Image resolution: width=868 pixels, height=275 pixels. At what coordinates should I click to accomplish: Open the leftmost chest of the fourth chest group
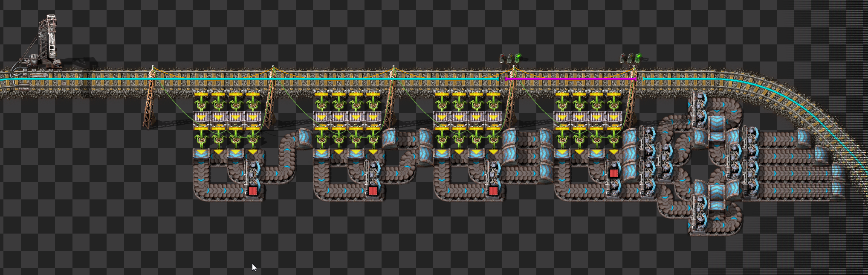tap(562, 117)
